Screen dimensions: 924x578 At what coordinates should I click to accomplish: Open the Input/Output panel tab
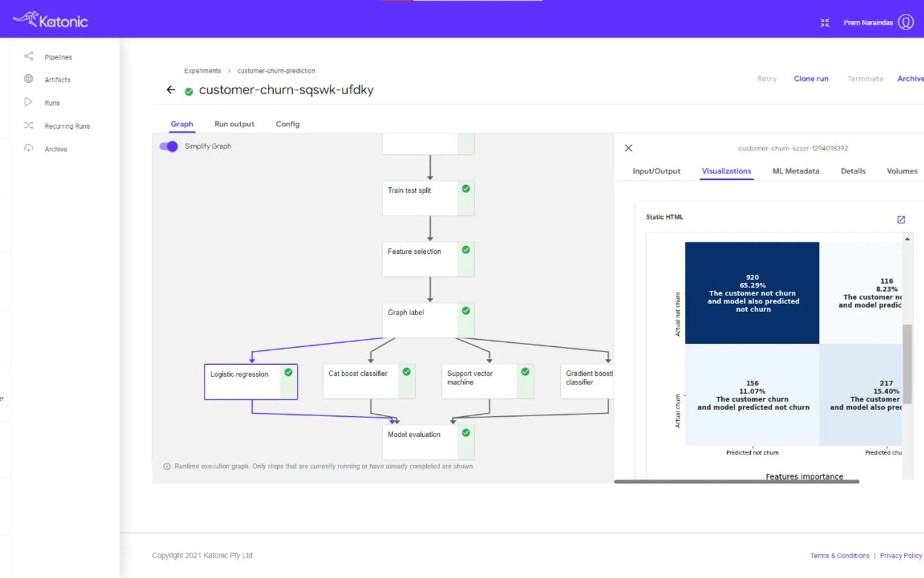click(x=656, y=171)
